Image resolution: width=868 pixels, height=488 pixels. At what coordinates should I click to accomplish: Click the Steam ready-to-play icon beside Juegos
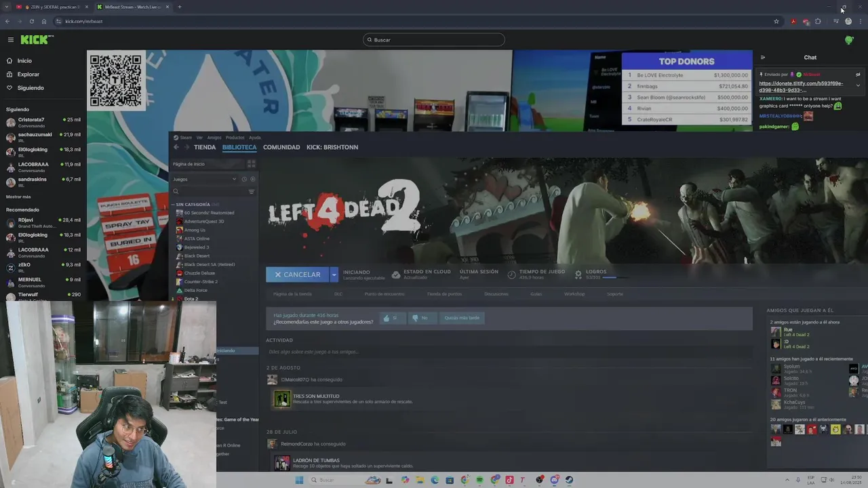click(252, 179)
